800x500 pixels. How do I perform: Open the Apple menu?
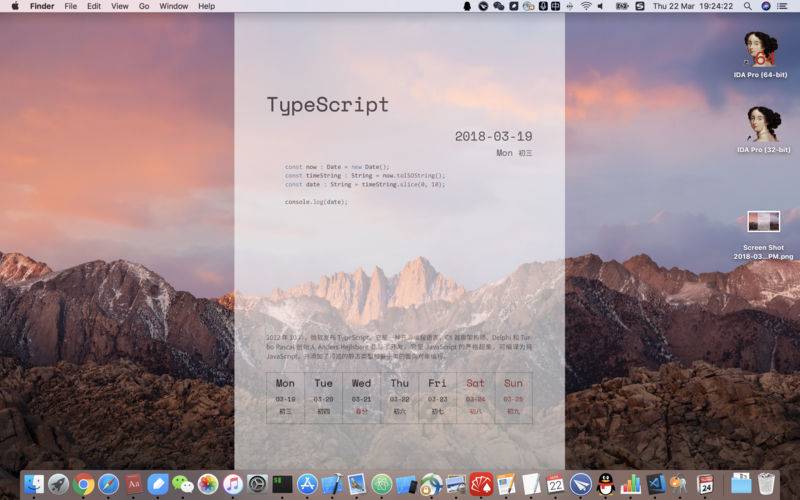(x=15, y=6)
